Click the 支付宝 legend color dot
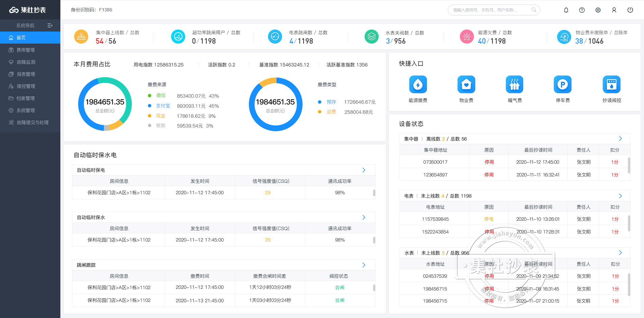The image size is (644, 318). click(150, 106)
